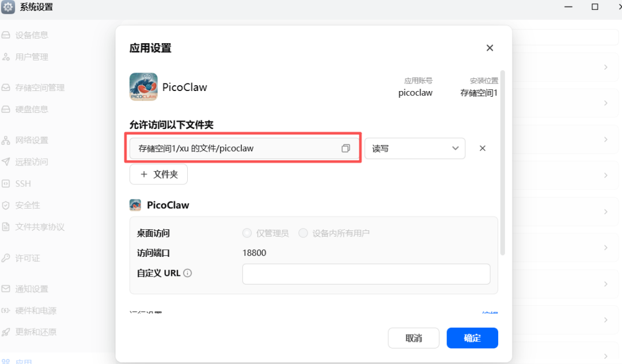Close the 应用设置 dialog with X
The image size is (622, 364).
point(490,48)
